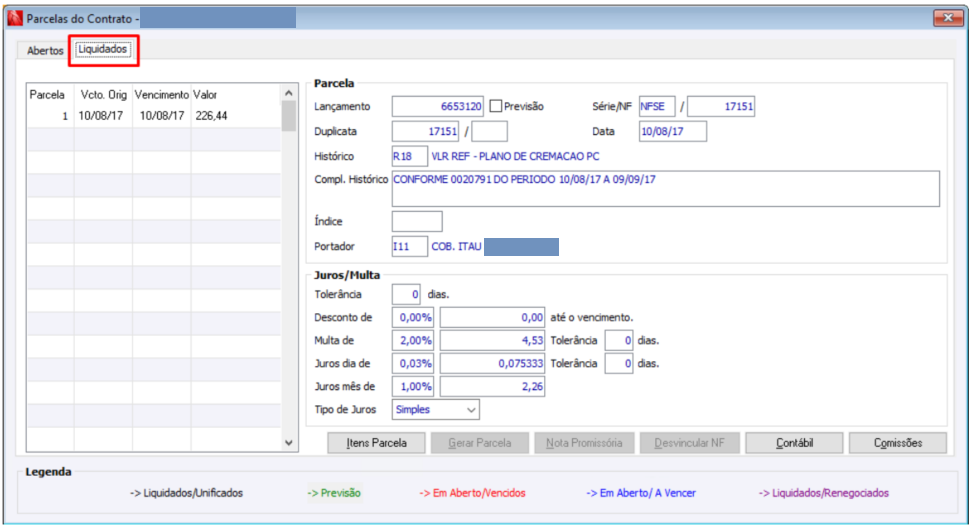The height and width of the screenshot is (527, 969).
Task: Open the Contábil button
Action: [794, 443]
